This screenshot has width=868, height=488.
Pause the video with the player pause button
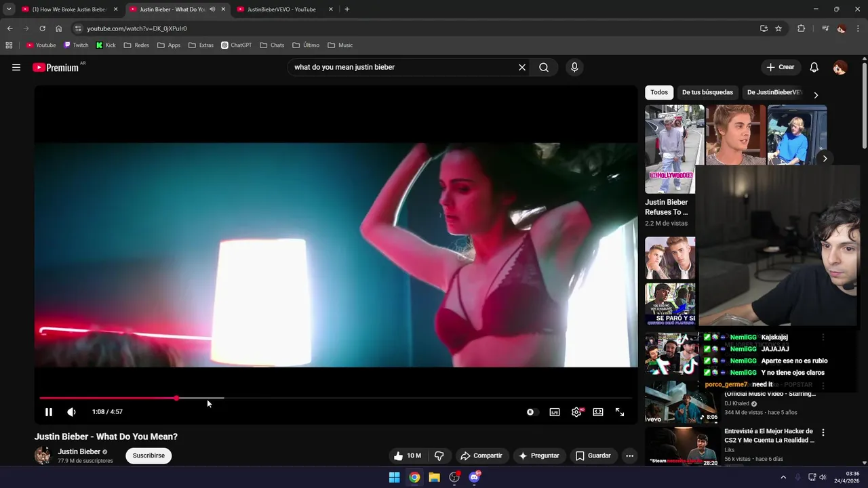[49, 412]
